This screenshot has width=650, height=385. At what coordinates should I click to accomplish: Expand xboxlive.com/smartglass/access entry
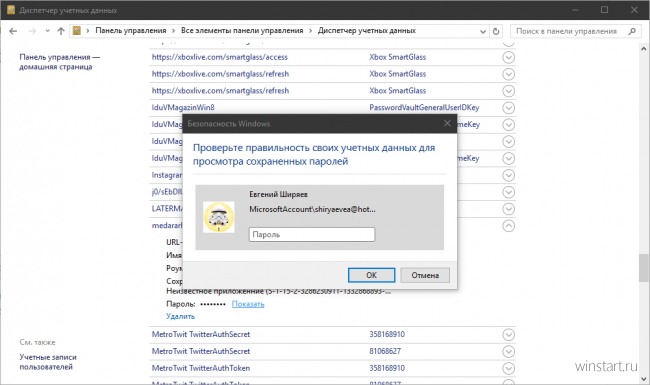pyautogui.click(x=509, y=57)
